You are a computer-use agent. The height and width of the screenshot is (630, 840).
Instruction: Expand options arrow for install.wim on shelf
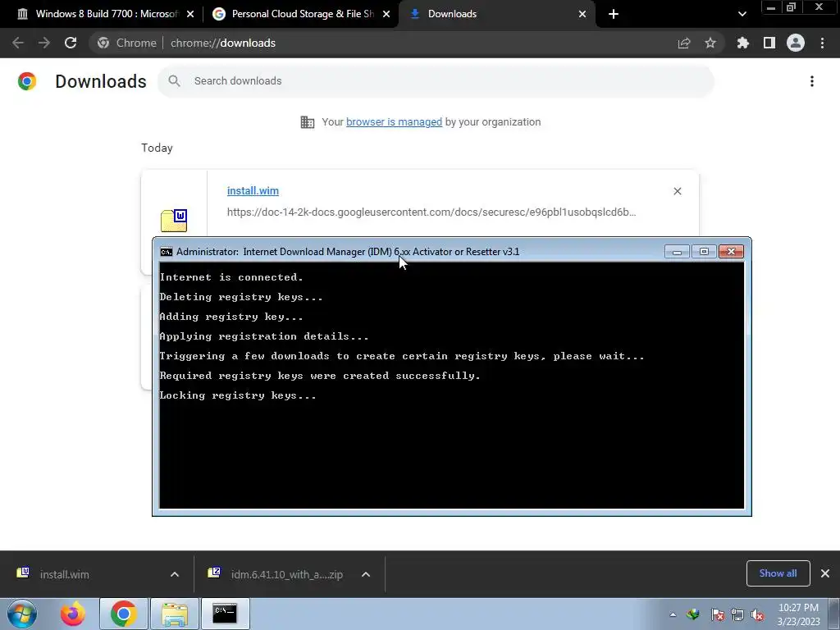(x=175, y=574)
